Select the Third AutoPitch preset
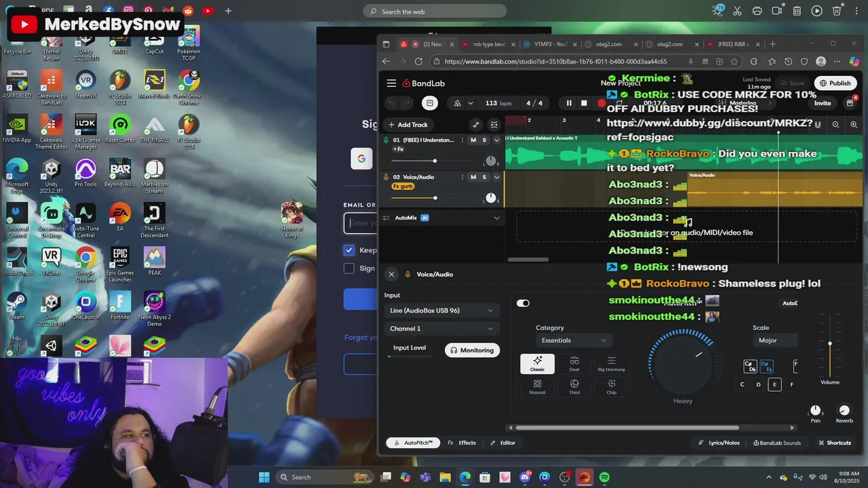868x488 pixels. pos(574,387)
